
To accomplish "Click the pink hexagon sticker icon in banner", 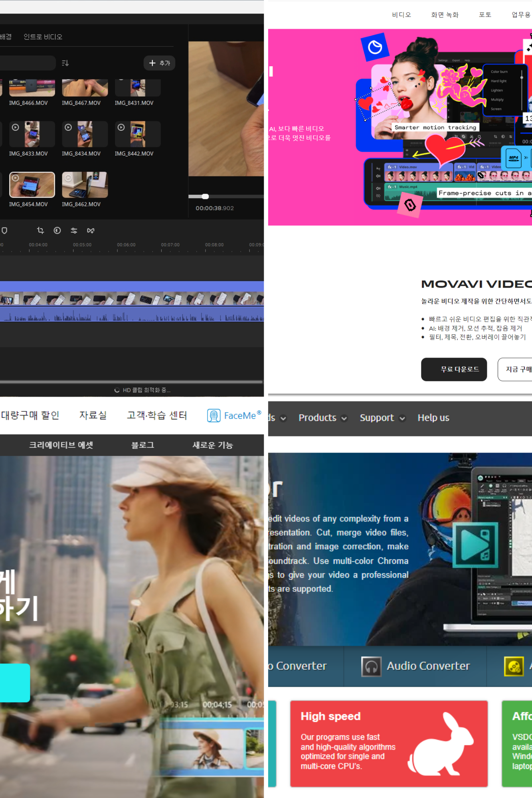I will [x=410, y=205].
